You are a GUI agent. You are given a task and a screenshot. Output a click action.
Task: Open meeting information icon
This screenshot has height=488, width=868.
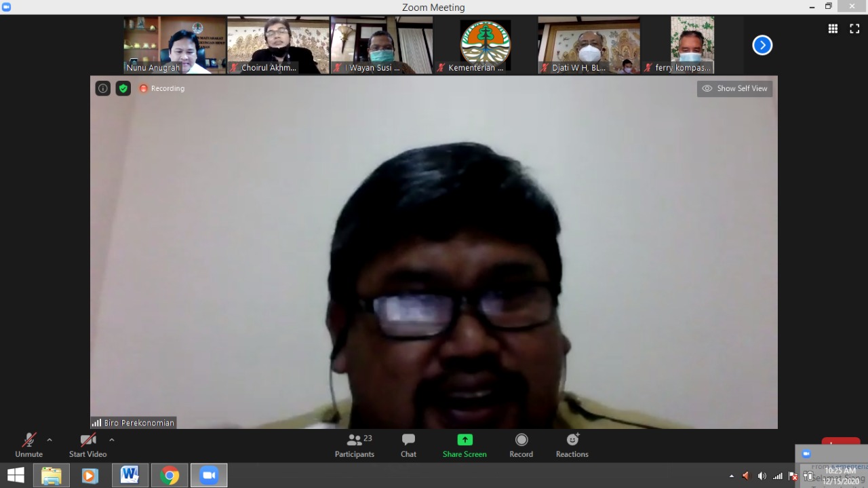point(102,88)
